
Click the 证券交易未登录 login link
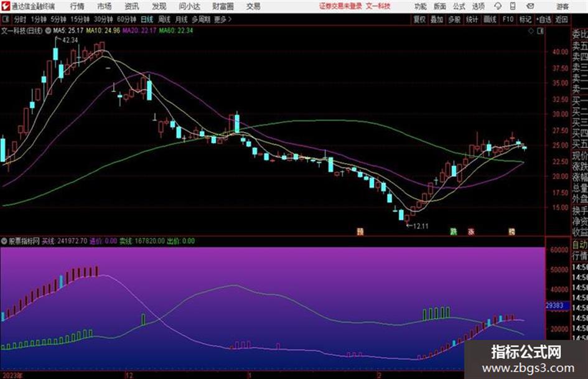pos(341,6)
